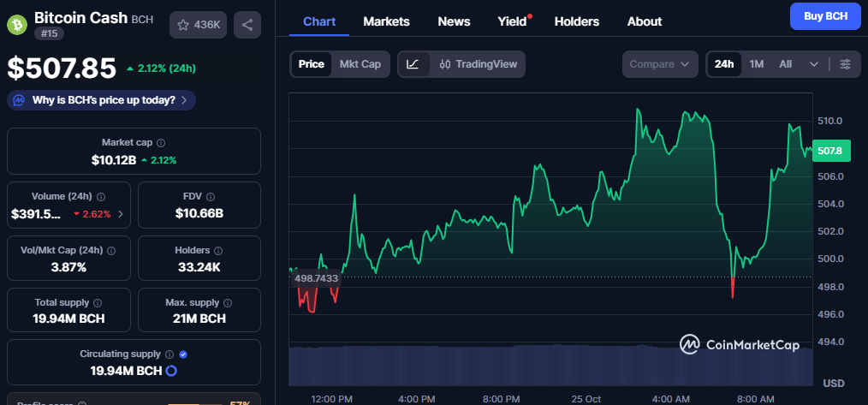The height and width of the screenshot is (405, 868).
Task: Open the Markets tab
Action: coord(386,21)
